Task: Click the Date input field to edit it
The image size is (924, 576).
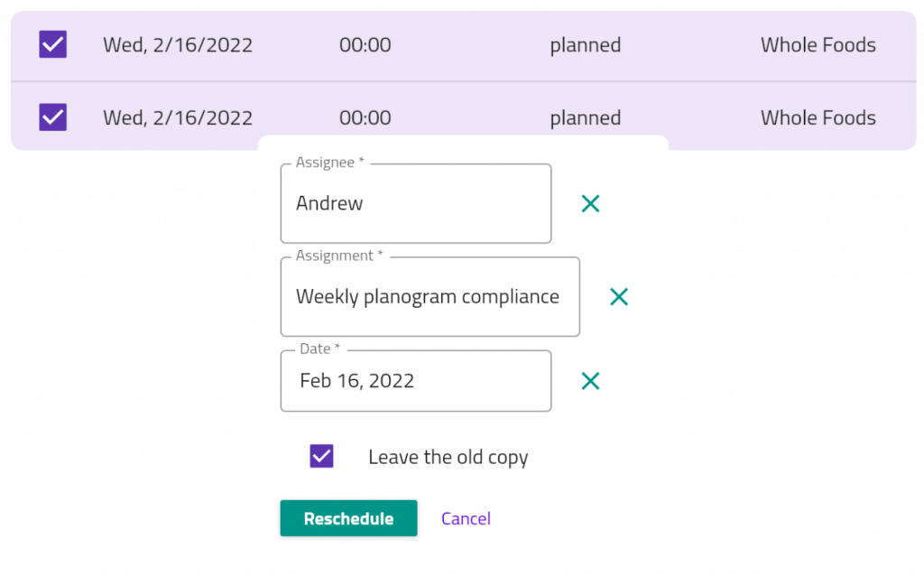Action: (x=415, y=380)
